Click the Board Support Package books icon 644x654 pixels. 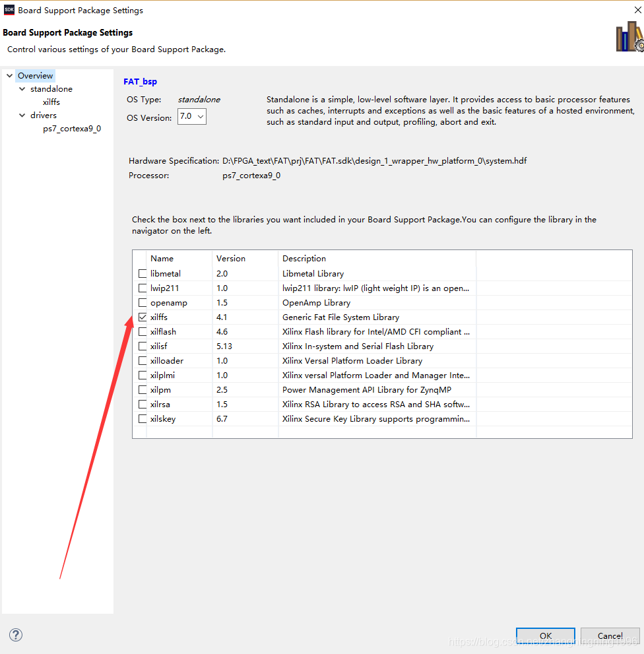(x=629, y=37)
